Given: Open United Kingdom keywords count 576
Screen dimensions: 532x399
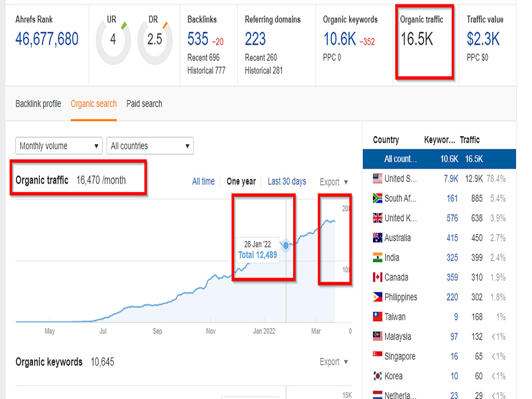Looking at the screenshot, I should click(x=452, y=218).
